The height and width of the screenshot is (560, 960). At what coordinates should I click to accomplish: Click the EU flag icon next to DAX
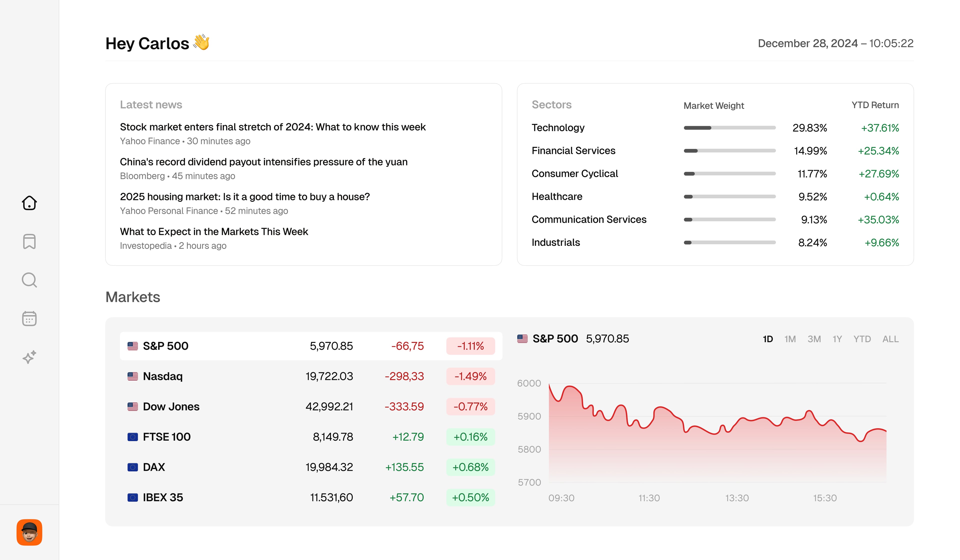point(132,467)
